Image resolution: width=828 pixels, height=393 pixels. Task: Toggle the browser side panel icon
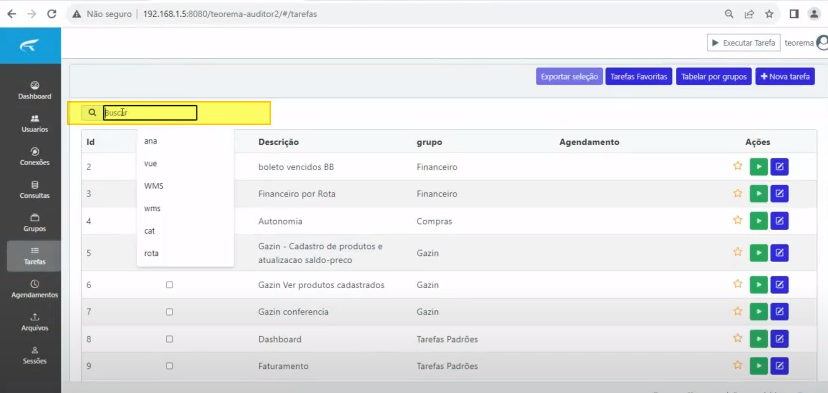pyautogui.click(x=794, y=14)
